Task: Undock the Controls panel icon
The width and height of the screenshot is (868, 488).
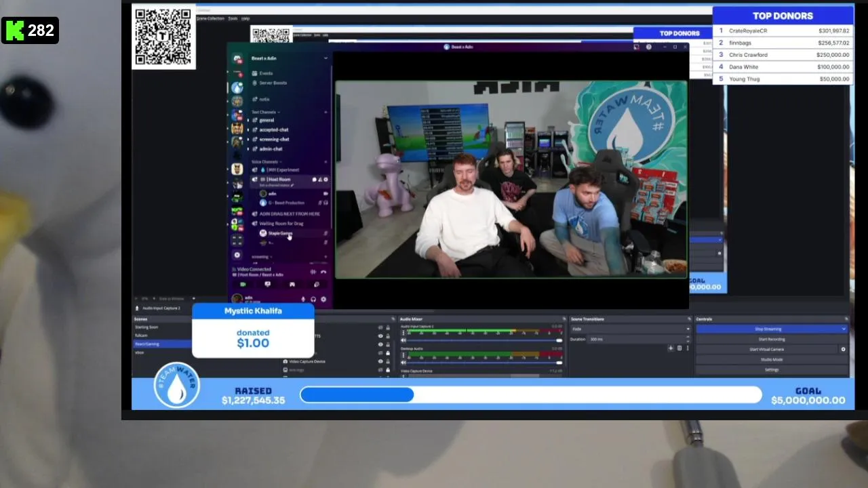Action: 846,319
